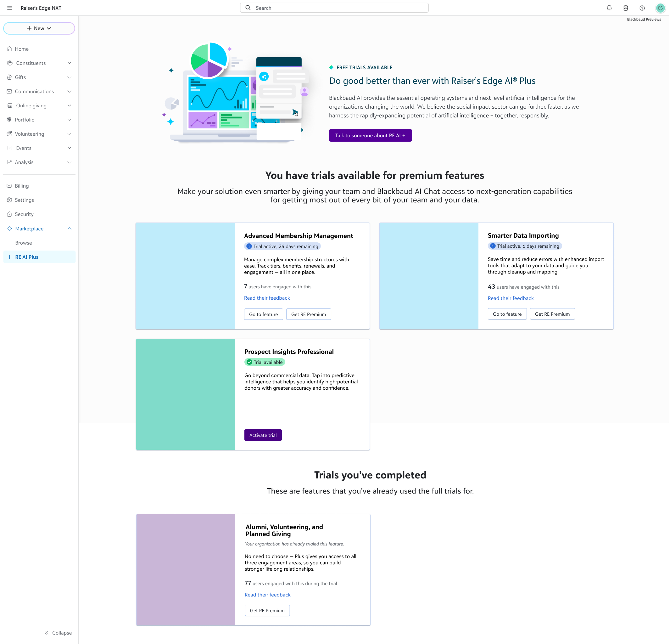Expand the Gifts section chevron

pyautogui.click(x=70, y=77)
